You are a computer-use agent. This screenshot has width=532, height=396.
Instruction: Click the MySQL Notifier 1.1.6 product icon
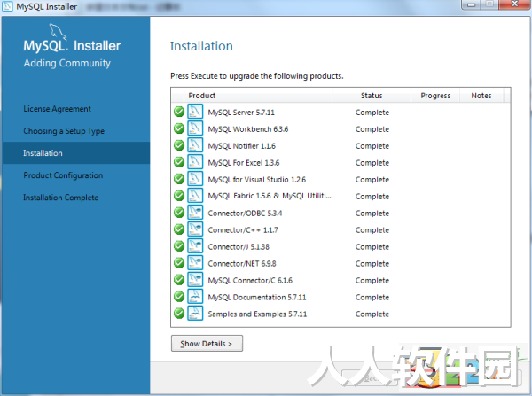[x=195, y=144]
